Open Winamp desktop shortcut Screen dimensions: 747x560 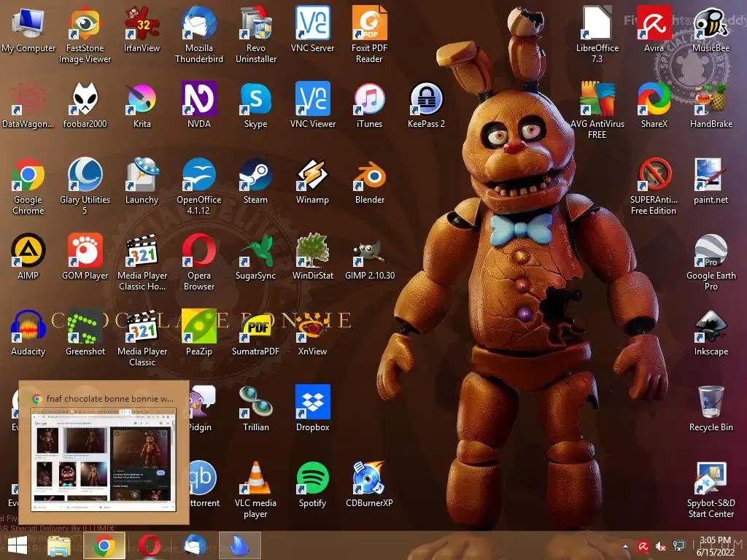[x=312, y=182]
